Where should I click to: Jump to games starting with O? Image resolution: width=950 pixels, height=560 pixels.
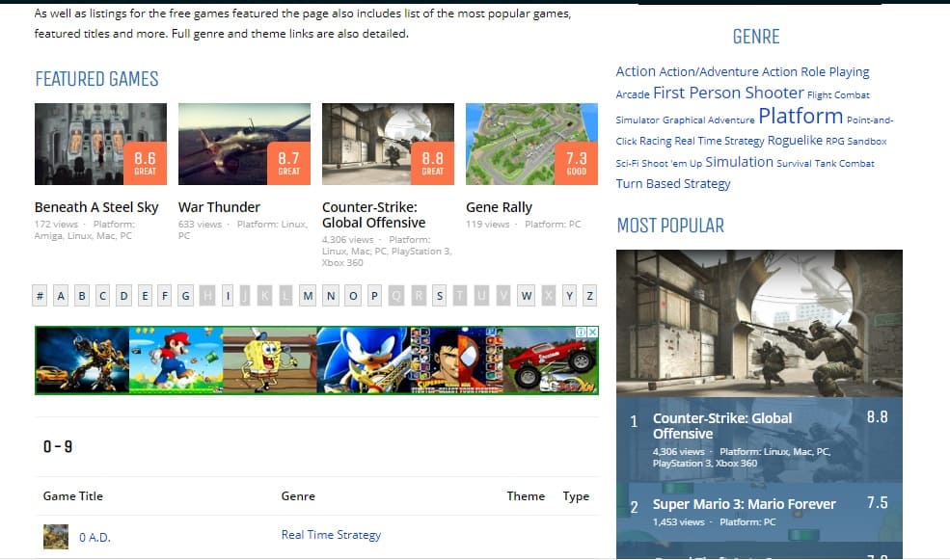point(353,296)
